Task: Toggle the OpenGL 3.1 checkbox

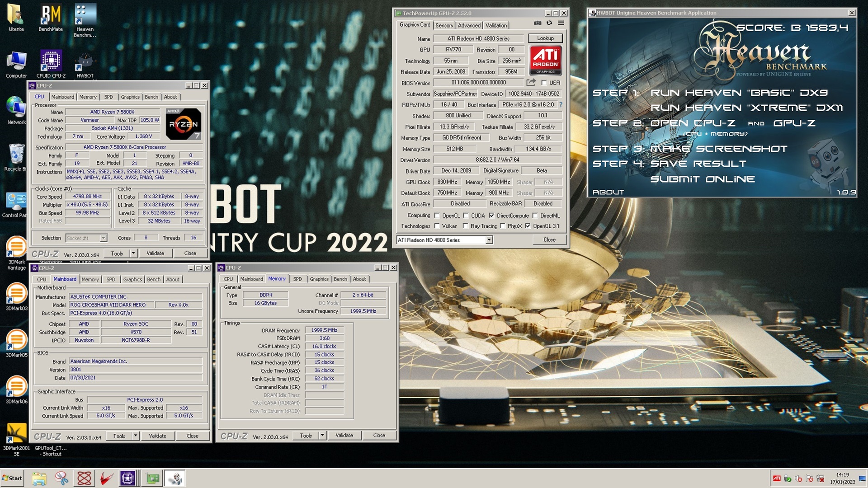Action: tap(528, 226)
